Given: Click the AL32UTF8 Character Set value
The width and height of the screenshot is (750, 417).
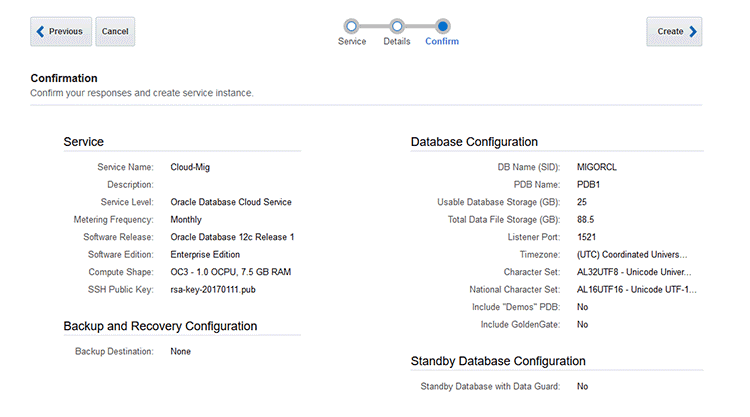Looking at the screenshot, I should click(x=634, y=272).
